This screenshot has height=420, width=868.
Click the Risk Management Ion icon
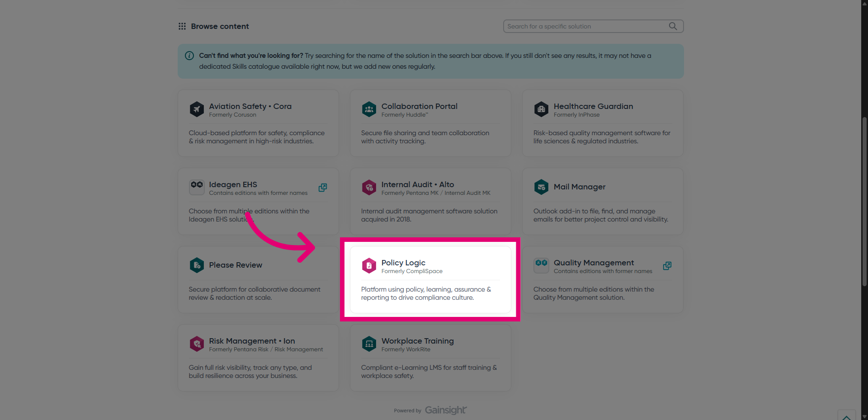point(197,344)
